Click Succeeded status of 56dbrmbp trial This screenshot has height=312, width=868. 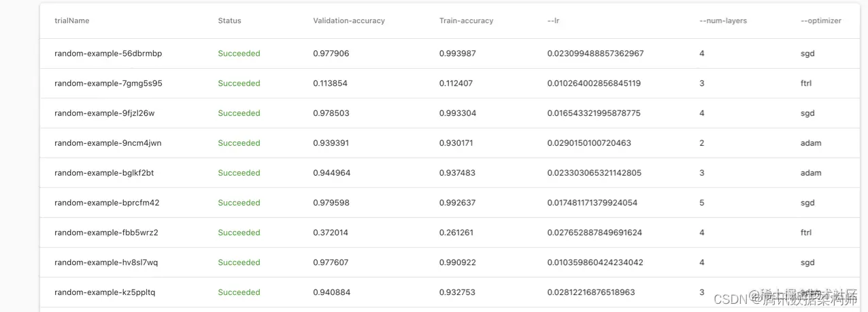click(239, 53)
